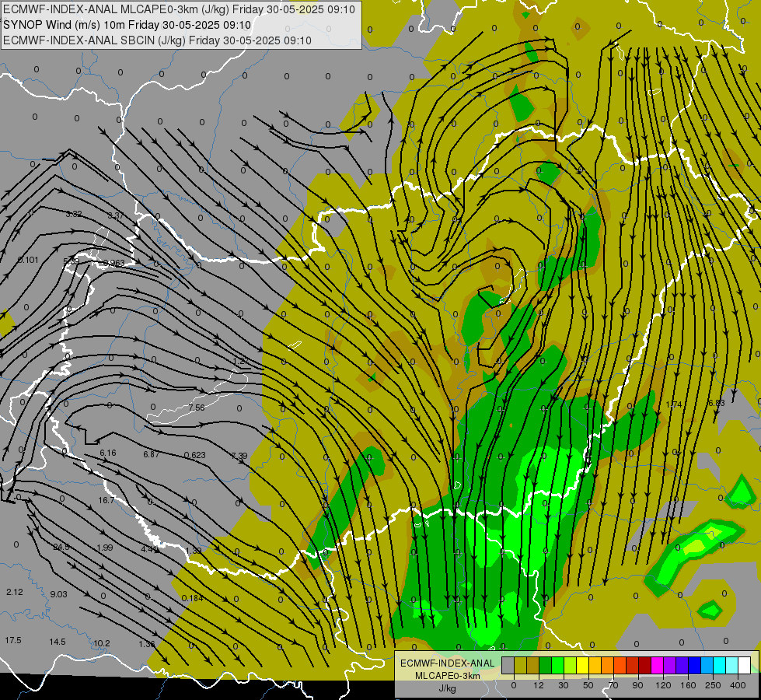Click the legend scale label 160
Image resolution: width=761 pixels, height=700 pixels.
pos(688,685)
